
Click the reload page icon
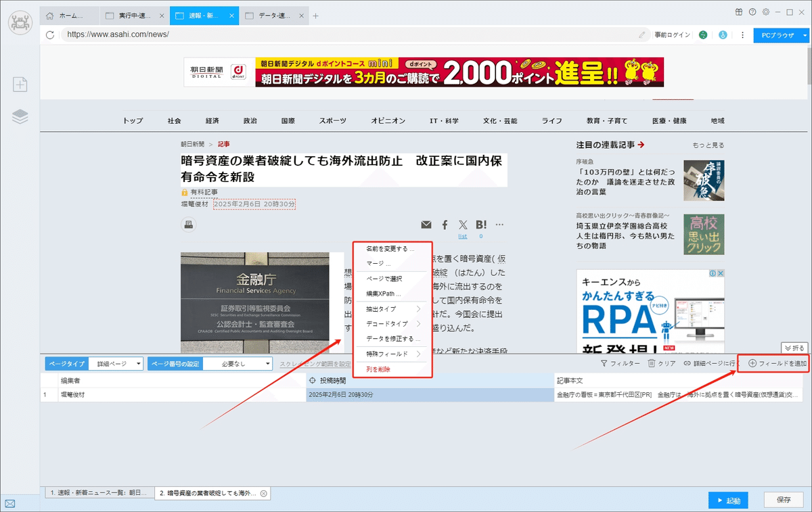(x=50, y=34)
